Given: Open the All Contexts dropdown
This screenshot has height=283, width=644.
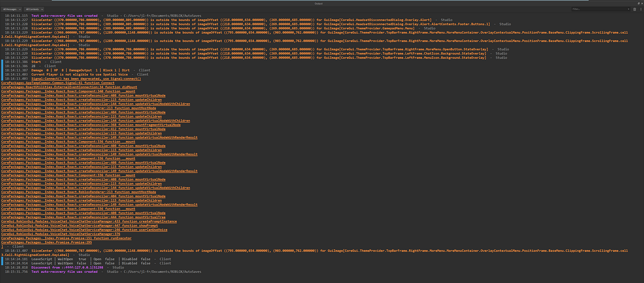Looking at the screenshot, I should (x=35, y=9).
